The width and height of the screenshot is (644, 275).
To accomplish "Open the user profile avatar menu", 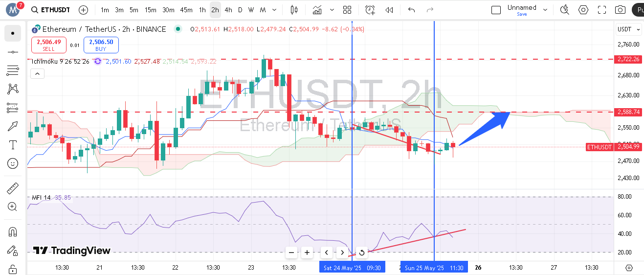I will click(13, 9).
